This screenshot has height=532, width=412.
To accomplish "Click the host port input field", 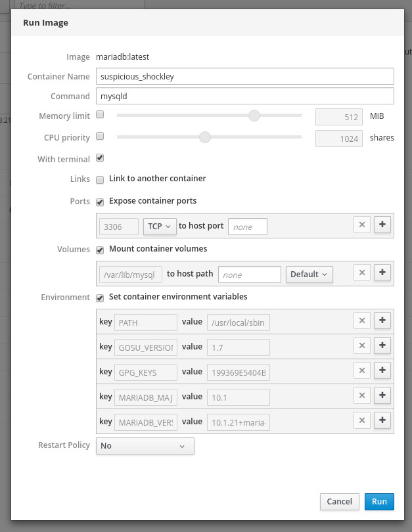I will point(248,226).
